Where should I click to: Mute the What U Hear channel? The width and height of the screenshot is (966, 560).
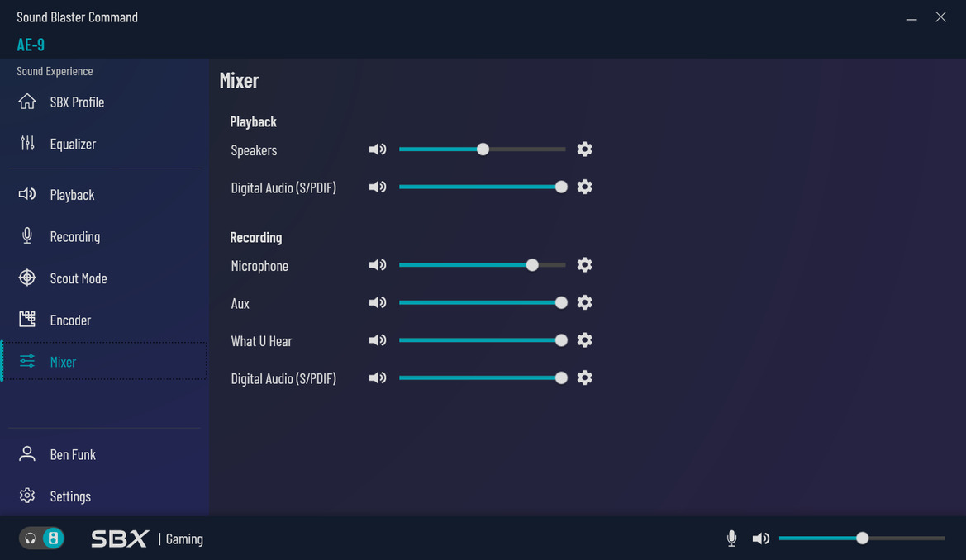(378, 340)
